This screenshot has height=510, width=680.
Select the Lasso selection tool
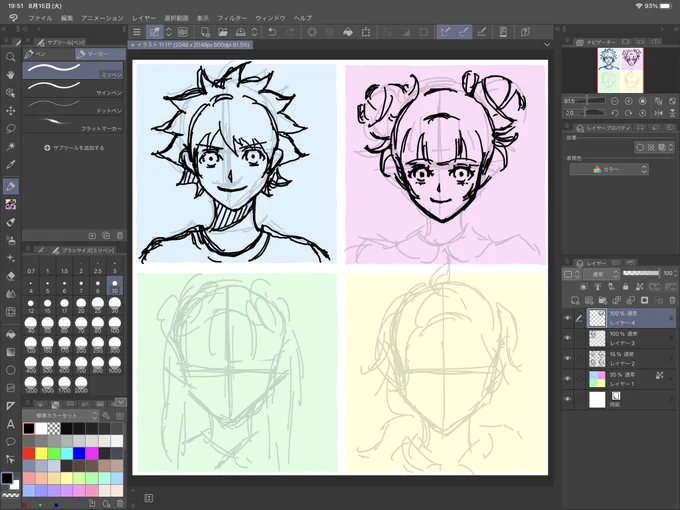[x=10, y=128]
